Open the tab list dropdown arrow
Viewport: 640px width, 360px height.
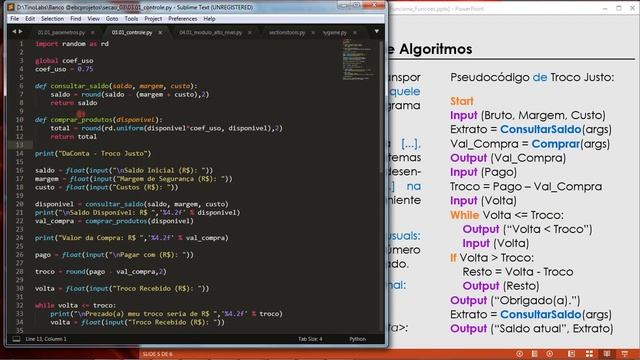(x=376, y=31)
